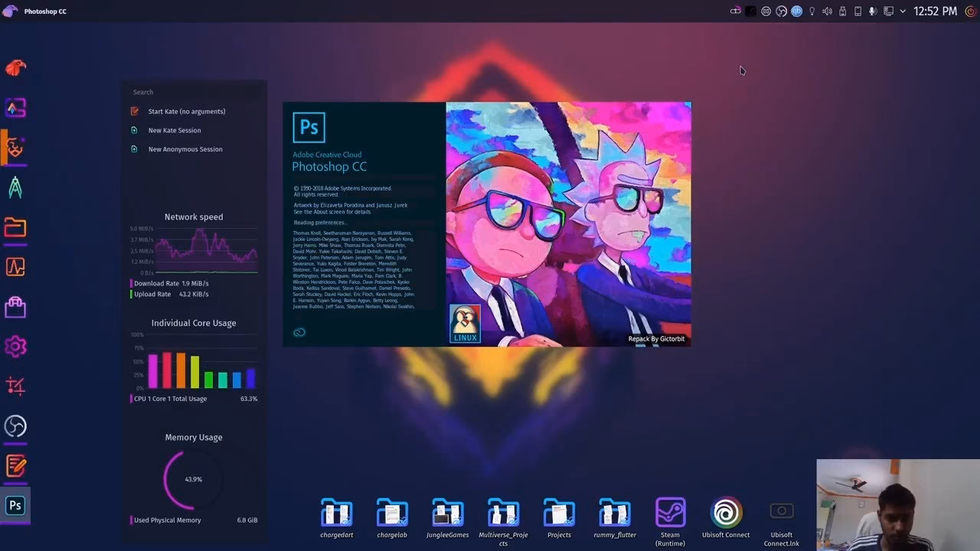Viewport: 980px width, 551px height.
Task: Open System Settings via the gear dock icon
Action: tap(15, 346)
